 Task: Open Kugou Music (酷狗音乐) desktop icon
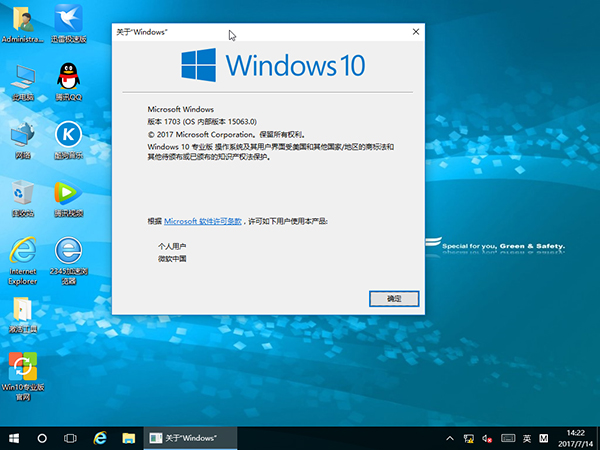pyautogui.click(x=68, y=135)
